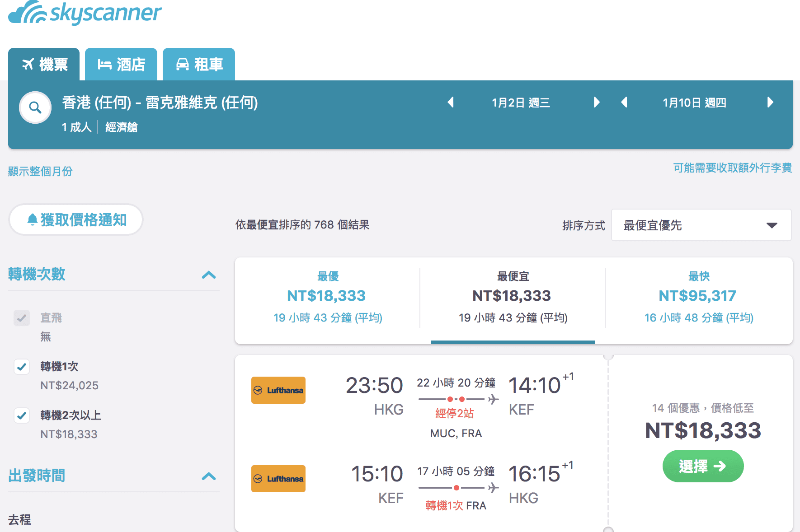Select the 機票 flights tab

tap(44, 64)
